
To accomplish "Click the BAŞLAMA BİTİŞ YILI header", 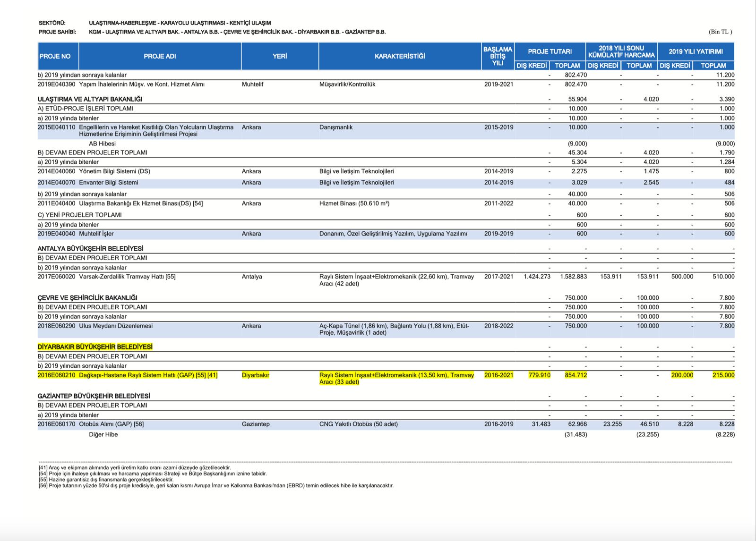I will tap(498, 56).
